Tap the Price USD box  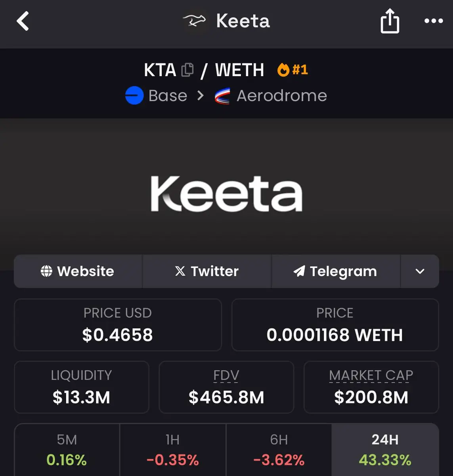[117, 325]
